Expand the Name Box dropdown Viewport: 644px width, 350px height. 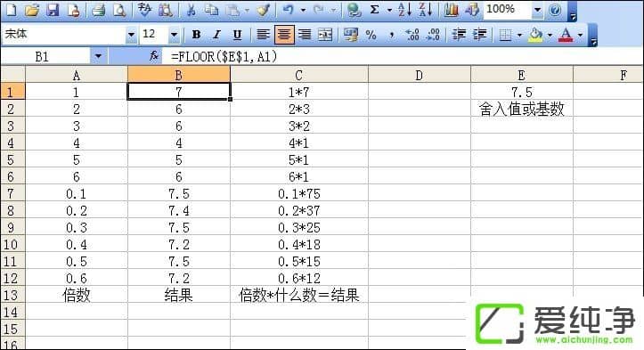click(98, 56)
